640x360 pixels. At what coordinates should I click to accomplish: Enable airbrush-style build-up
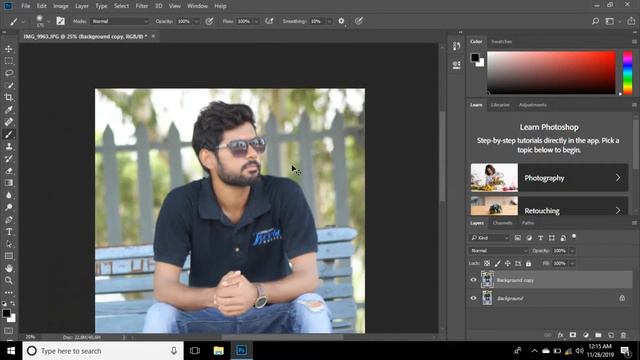pyautogui.click(x=269, y=21)
